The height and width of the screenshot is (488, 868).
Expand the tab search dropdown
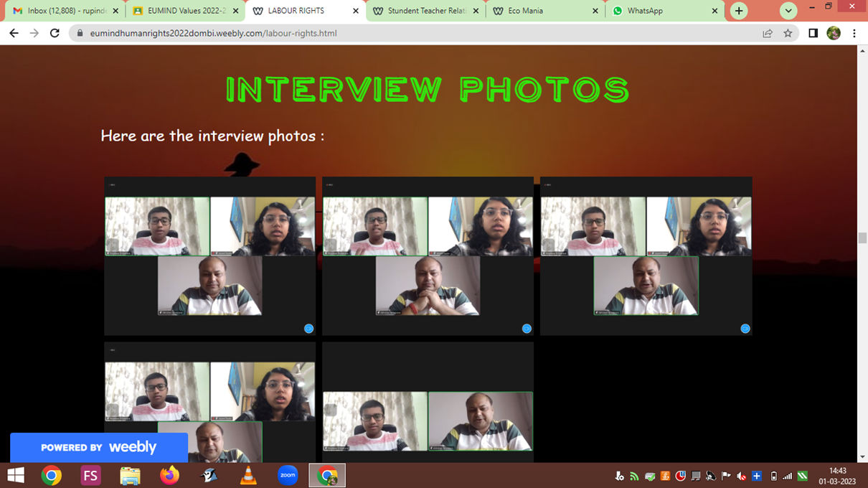click(788, 11)
